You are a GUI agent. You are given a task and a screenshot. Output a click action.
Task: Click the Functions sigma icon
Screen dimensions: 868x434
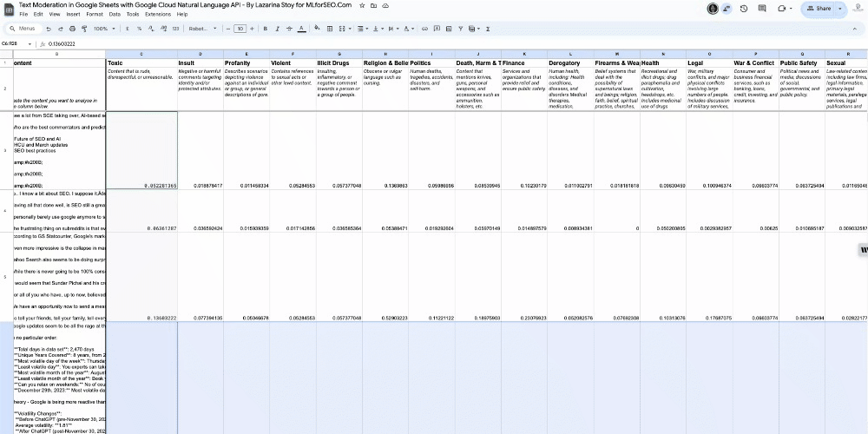[x=488, y=29]
